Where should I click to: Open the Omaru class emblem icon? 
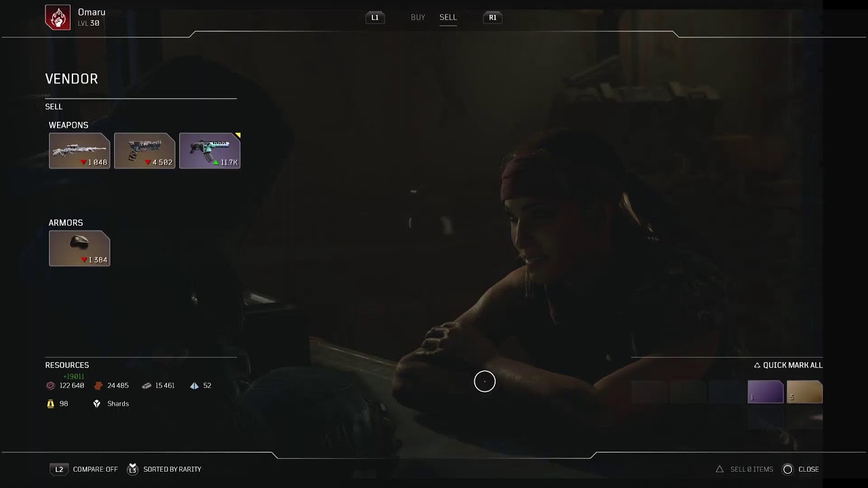click(x=58, y=18)
